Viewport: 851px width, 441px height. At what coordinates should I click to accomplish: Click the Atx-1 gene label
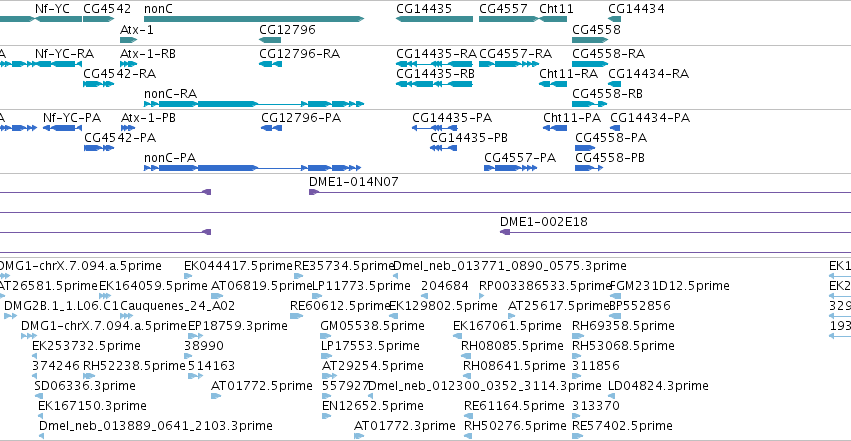pos(137,29)
